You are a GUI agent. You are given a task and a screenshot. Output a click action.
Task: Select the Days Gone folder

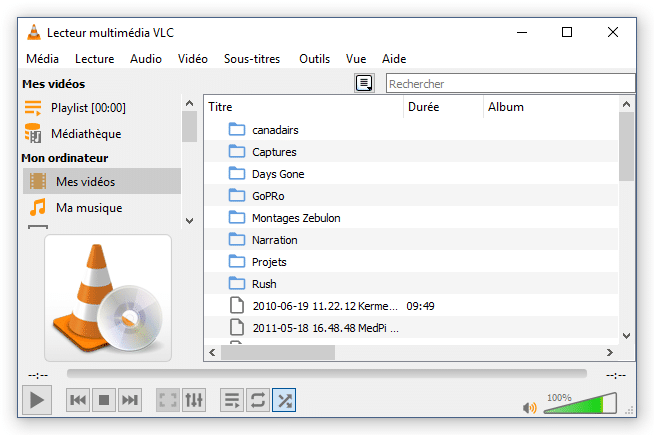(x=411, y=174)
